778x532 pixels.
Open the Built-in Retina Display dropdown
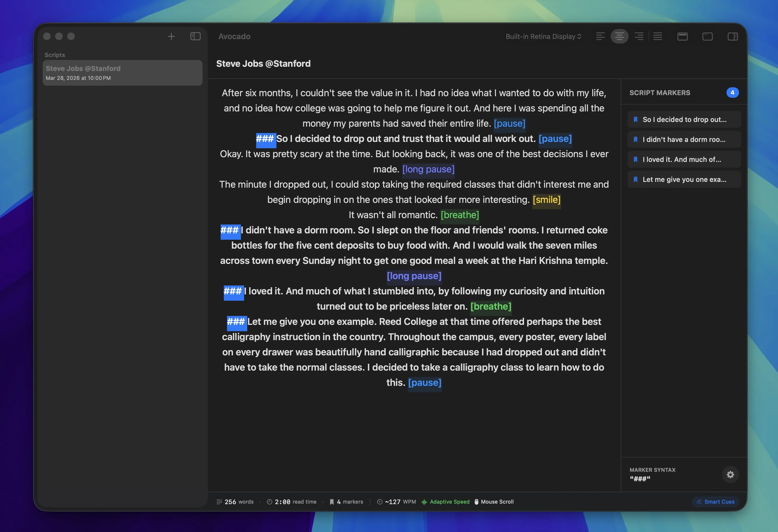tap(543, 36)
